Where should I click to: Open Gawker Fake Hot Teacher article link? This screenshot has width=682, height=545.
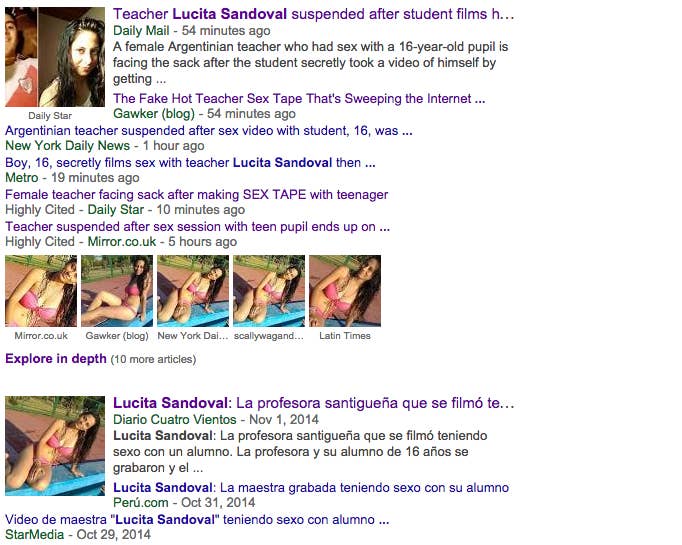[299, 98]
